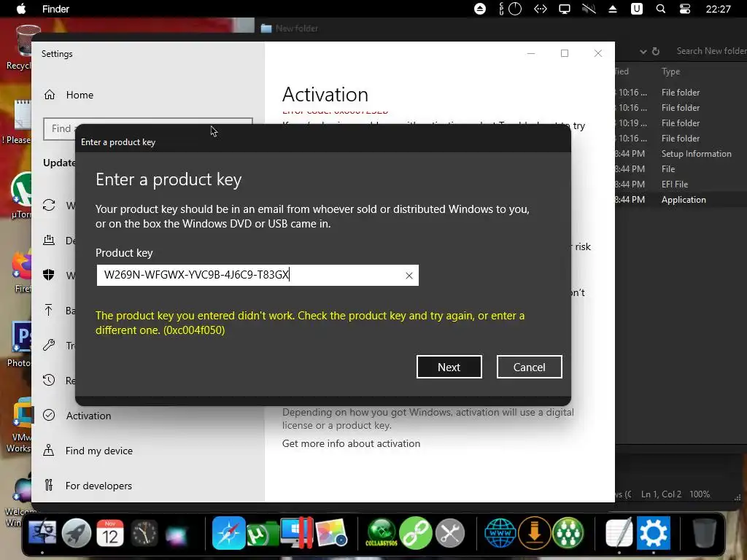Open For developers settings
747x560 pixels.
click(98, 486)
